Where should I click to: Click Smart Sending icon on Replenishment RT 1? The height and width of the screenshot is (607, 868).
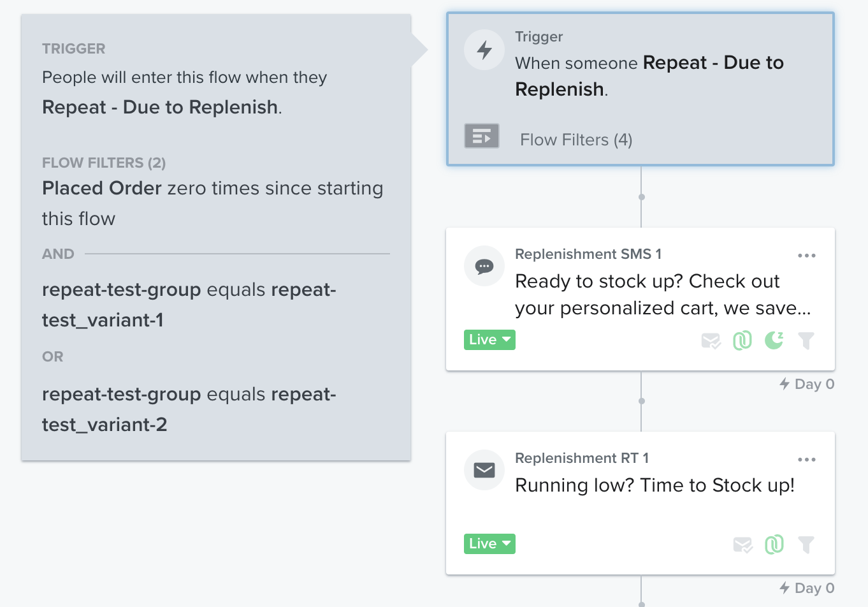tap(742, 545)
